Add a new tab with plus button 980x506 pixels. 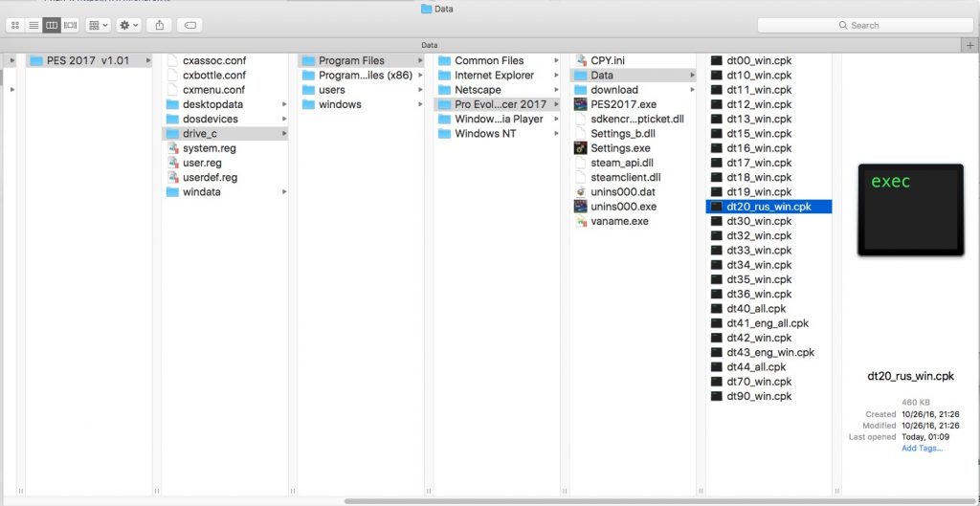pos(970,45)
